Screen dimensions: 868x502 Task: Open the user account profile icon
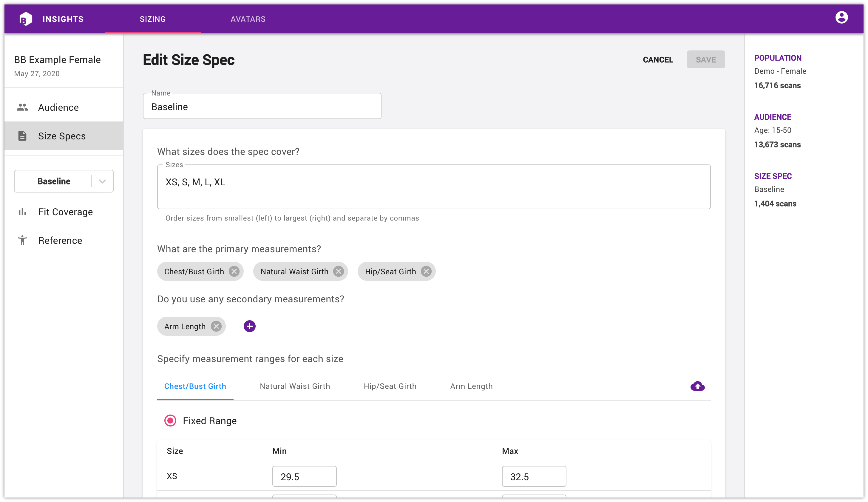point(841,18)
